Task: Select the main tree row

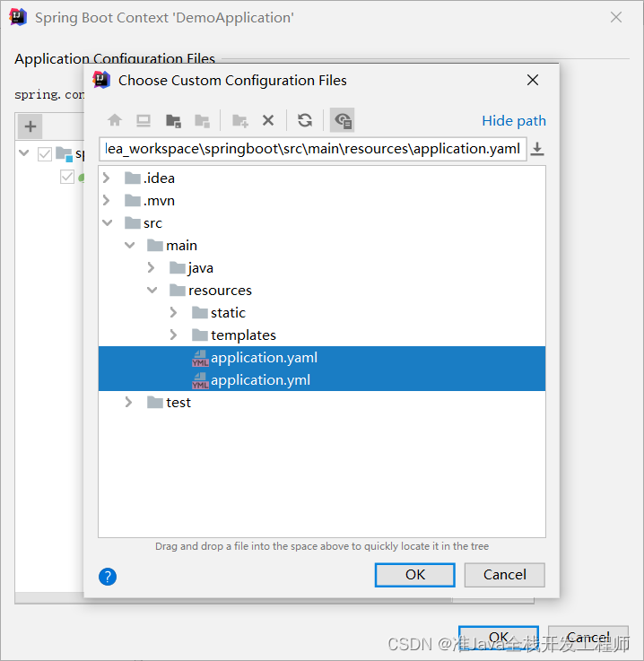Action: tap(322, 245)
